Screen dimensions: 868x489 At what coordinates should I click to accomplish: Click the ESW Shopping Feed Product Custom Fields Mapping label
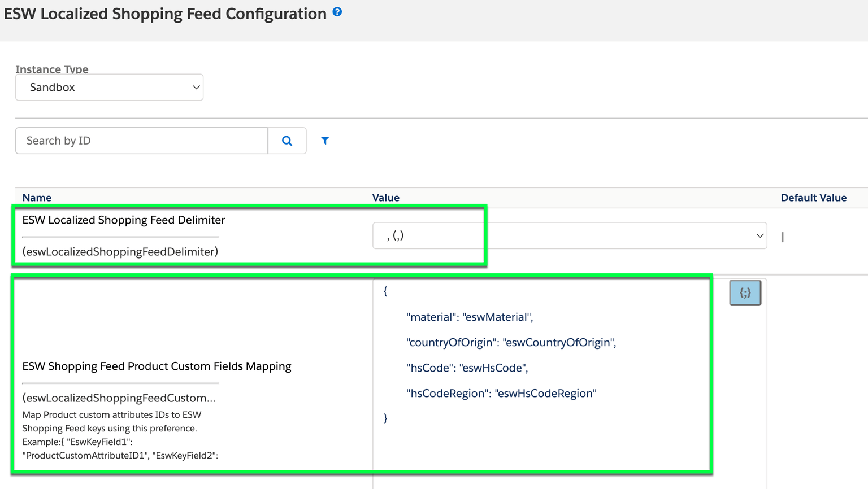pos(157,366)
